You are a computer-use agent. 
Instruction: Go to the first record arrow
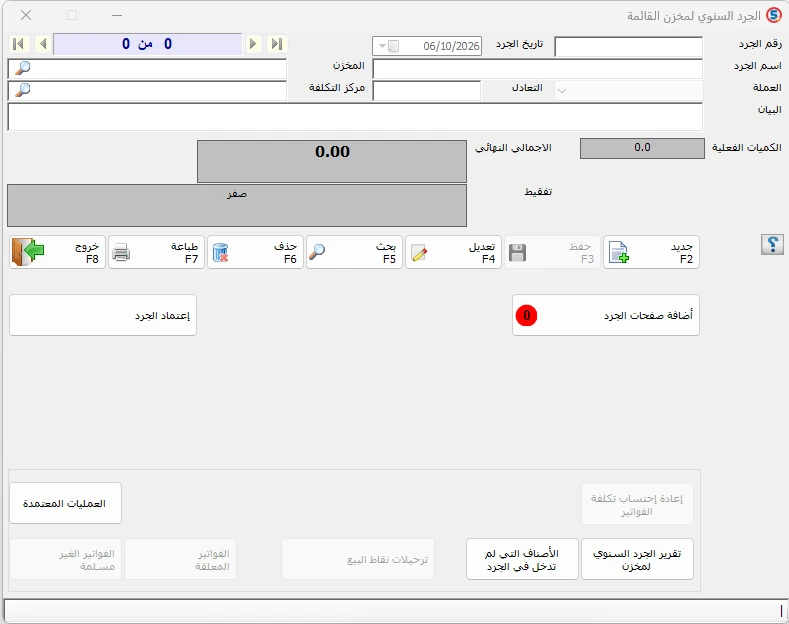(19, 44)
